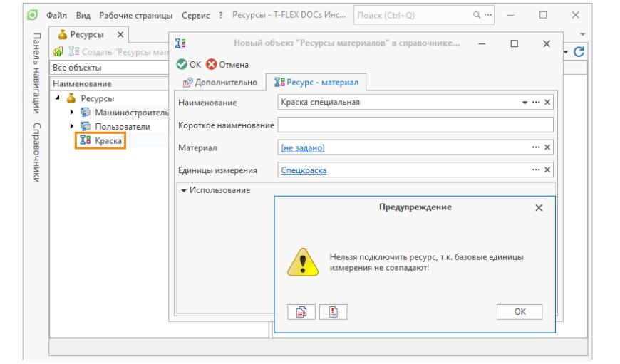Select the Пользователи tree item

click(x=123, y=127)
